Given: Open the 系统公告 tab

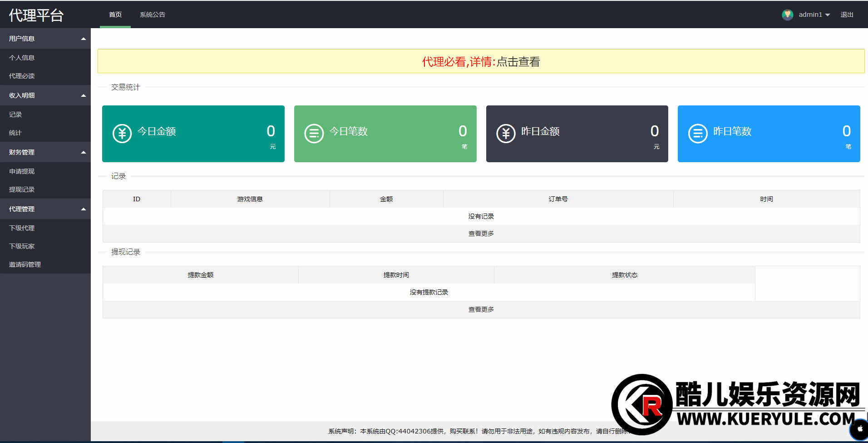Looking at the screenshot, I should 153,15.
